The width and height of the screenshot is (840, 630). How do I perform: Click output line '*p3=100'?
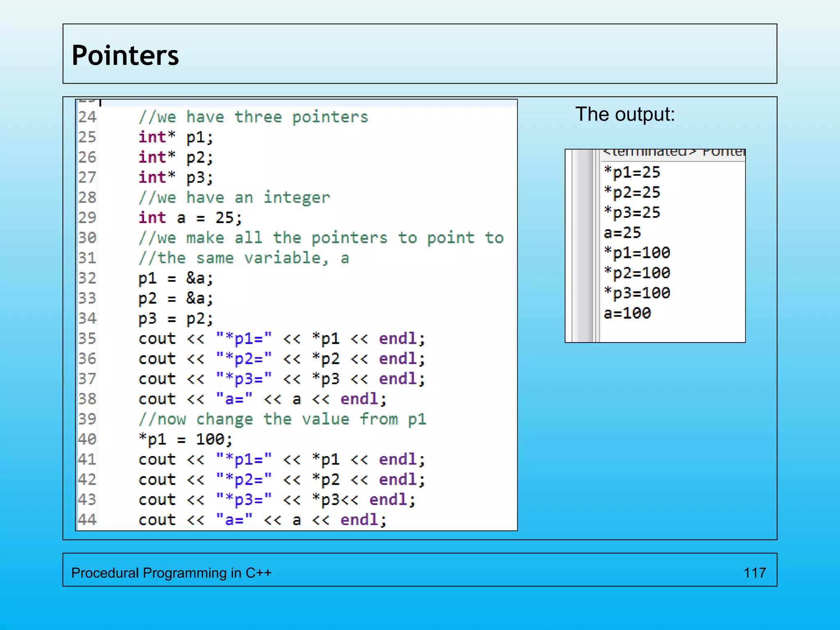coord(637,293)
